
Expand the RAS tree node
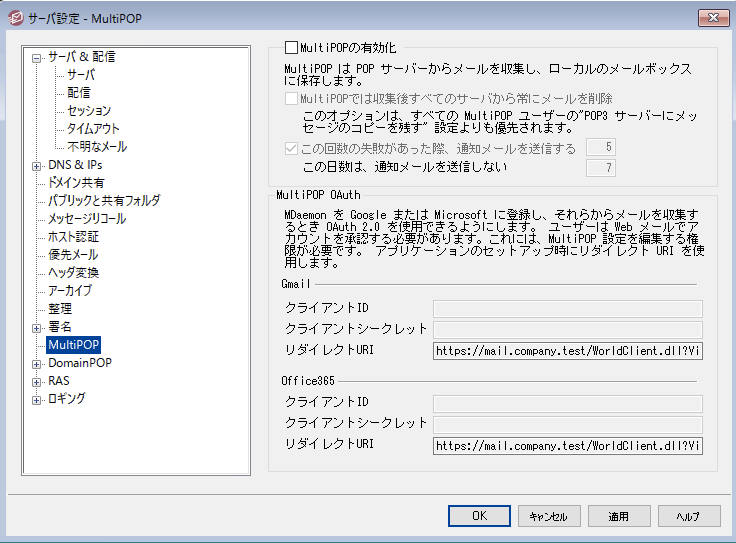point(37,381)
